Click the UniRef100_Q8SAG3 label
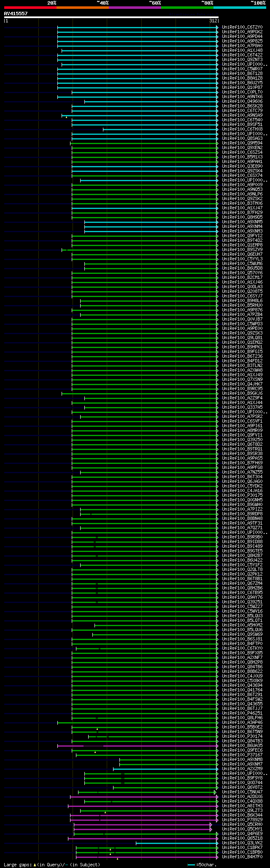 (x=242, y=139)
